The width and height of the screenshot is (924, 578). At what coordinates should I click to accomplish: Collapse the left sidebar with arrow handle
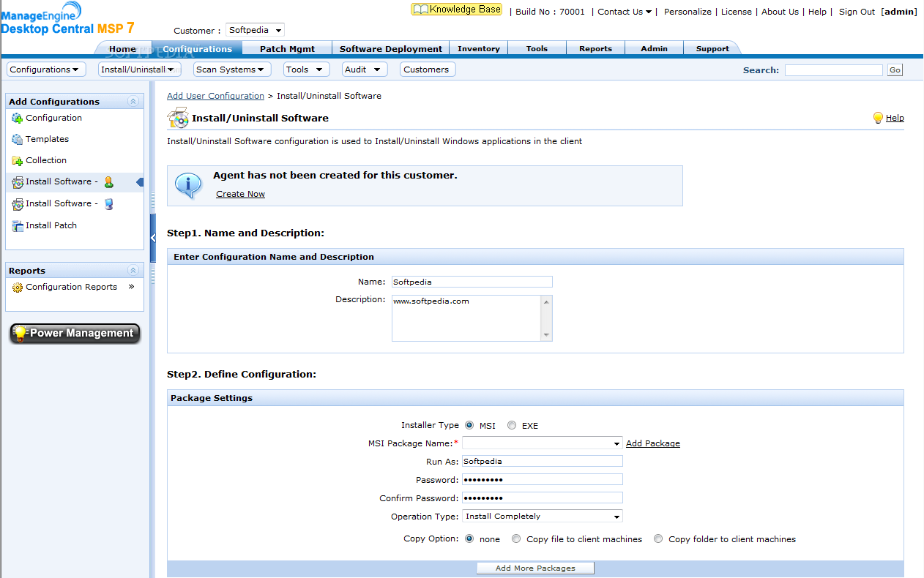153,238
